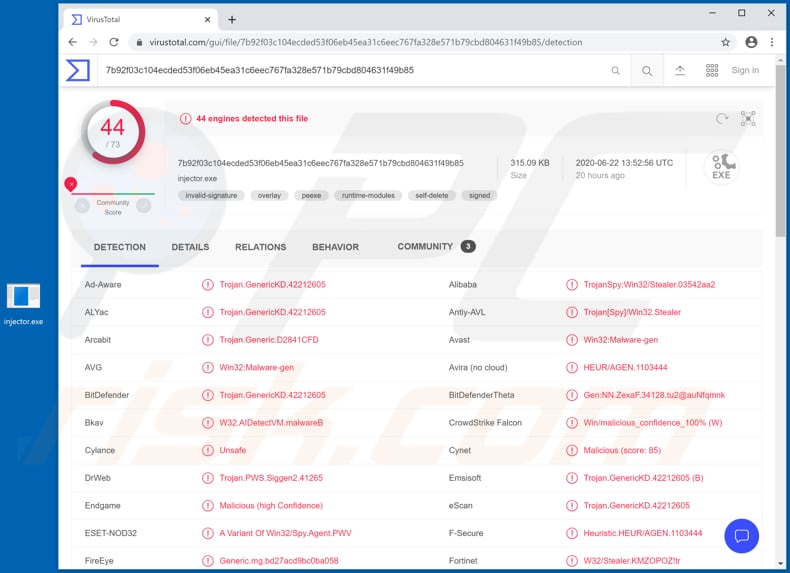Click the small search icon in hash field
Viewport: 790px width, 573px height.
pos(616,71)
